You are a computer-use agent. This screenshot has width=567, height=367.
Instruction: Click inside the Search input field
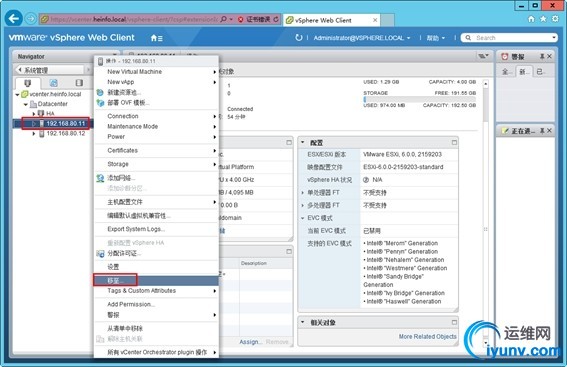pos(513,38)
